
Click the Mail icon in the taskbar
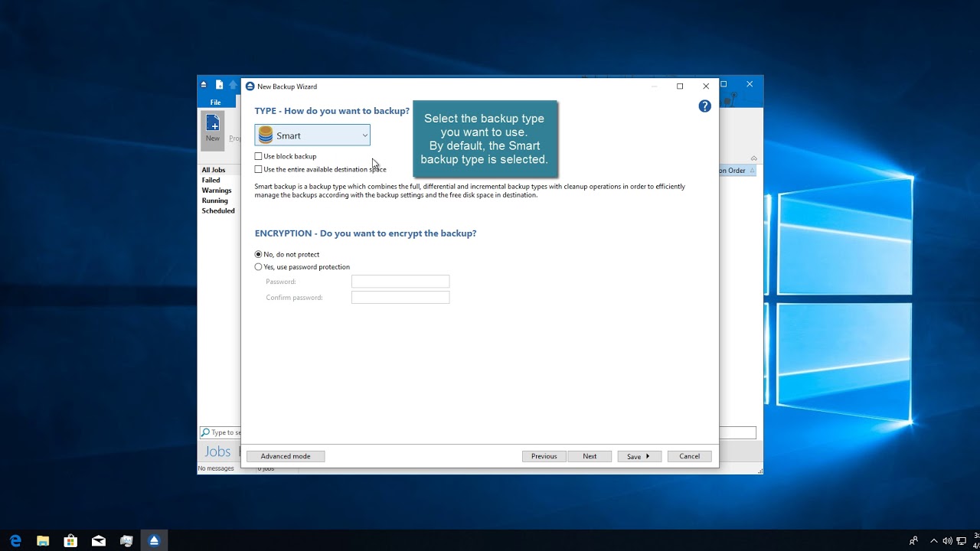pyautogui.click(x=98, y=540)
